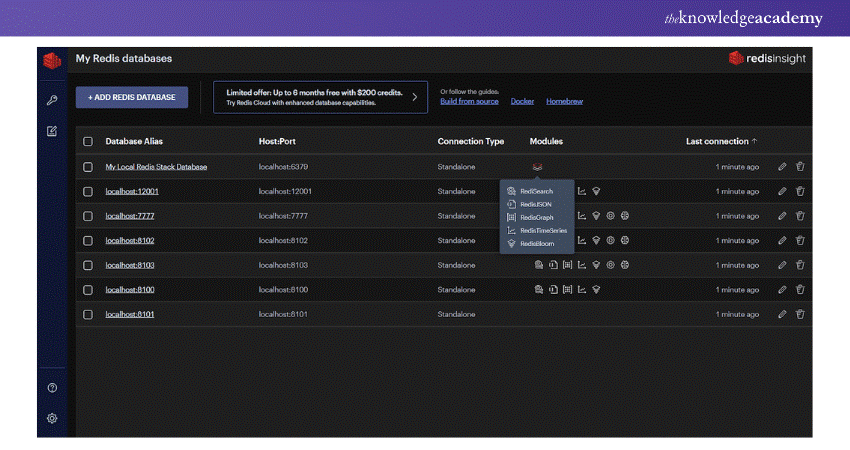Click Redis Stack icon for My Local database

537,167
